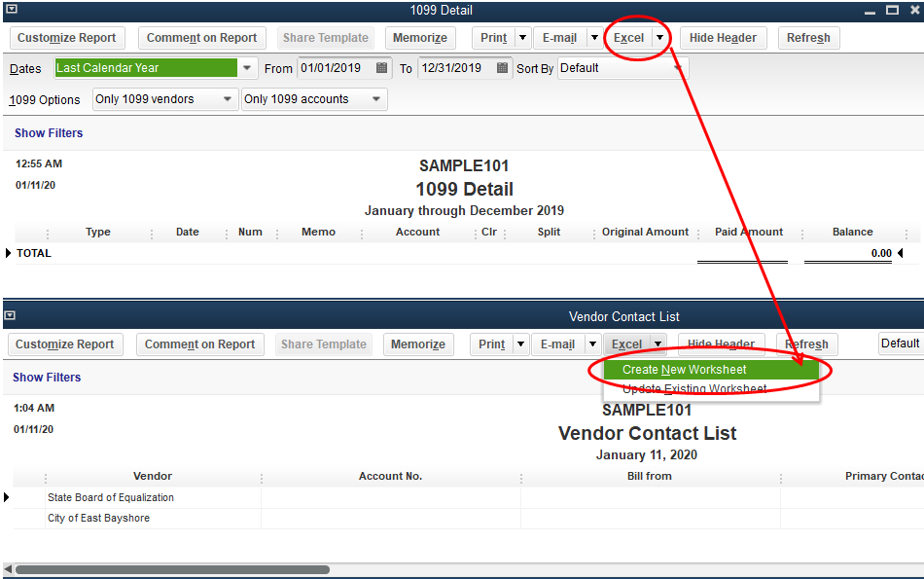Click the 0.00 total balance value
Viewport: 924px width, 579px height.
881,253
